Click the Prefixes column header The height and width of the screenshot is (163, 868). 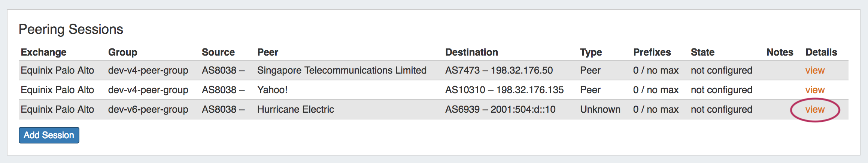[x=652, y=52]
